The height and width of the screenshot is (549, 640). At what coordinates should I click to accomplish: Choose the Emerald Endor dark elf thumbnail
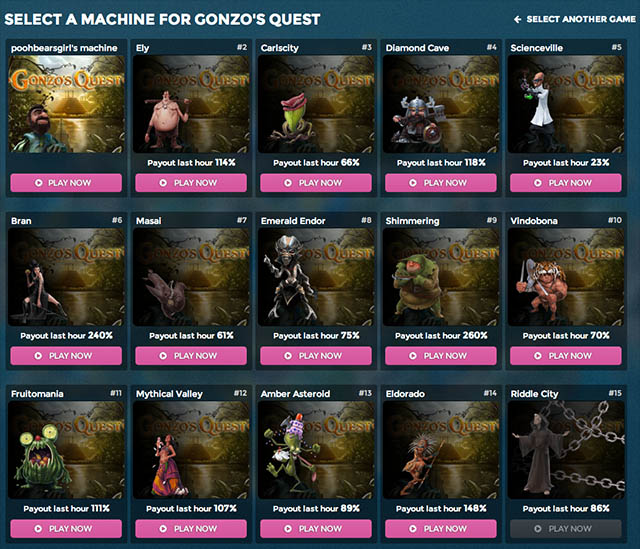pyautogui.click(x=316, y=277)
